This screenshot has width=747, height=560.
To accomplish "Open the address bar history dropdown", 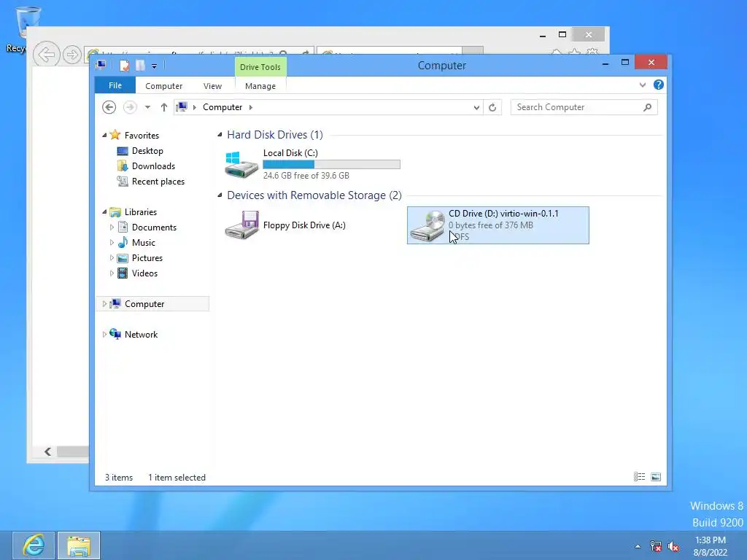I will coord(476,107).
